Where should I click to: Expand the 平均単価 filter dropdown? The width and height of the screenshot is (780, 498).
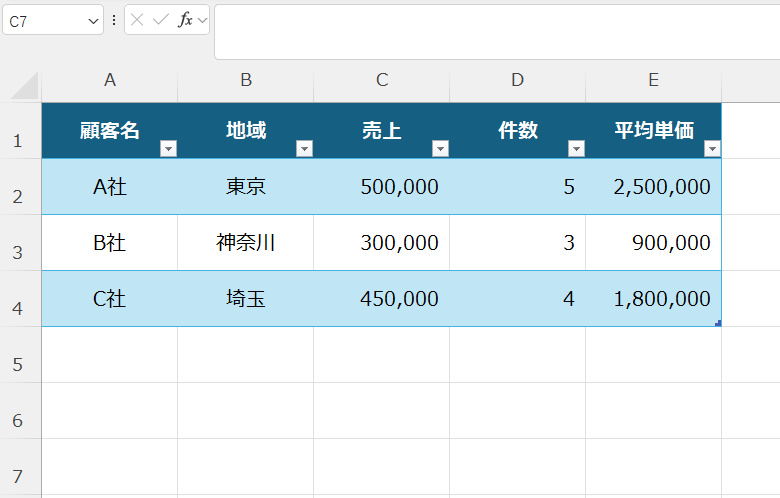tap(711, 149)
